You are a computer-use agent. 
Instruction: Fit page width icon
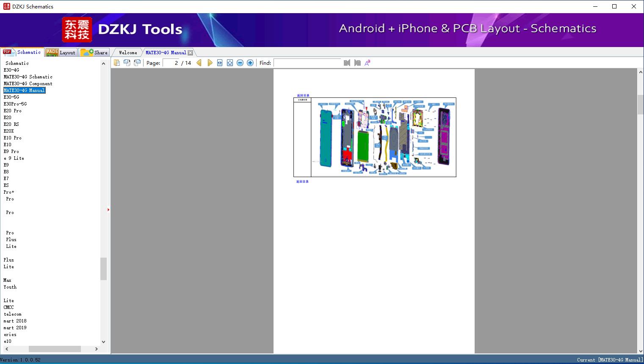220,63
